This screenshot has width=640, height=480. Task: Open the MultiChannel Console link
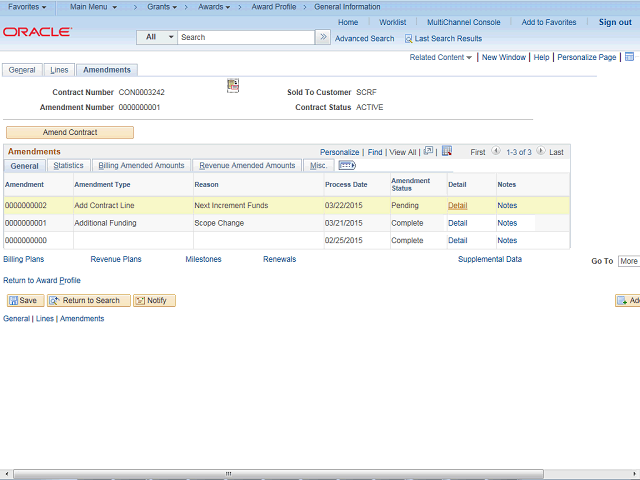click(463, 22)
